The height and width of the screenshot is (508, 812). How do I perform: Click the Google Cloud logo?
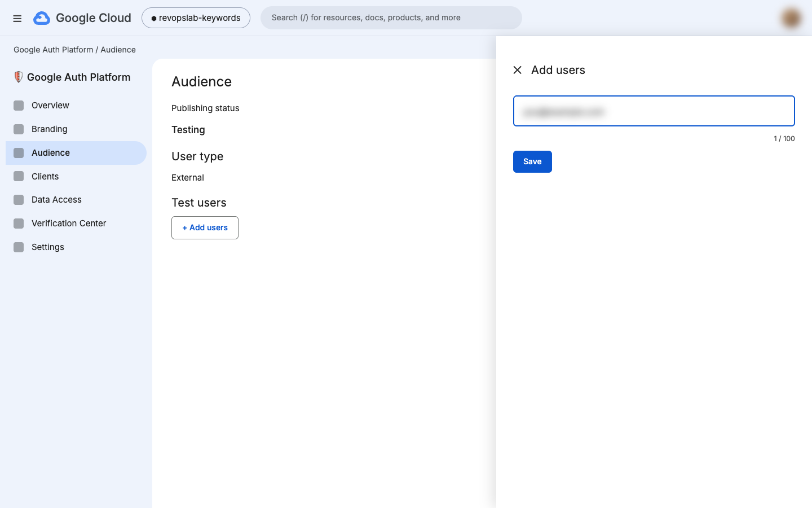tap(82, 18)
